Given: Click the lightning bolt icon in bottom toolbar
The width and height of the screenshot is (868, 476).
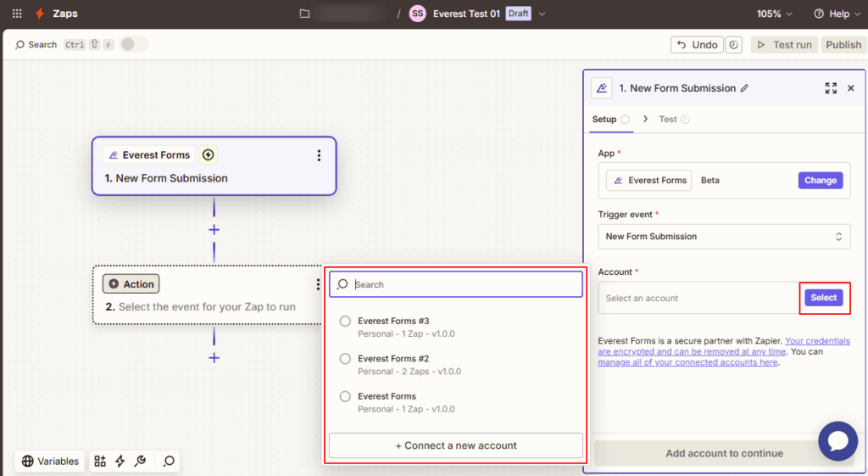Looking at the screenshot, I should [x=120, y=461].
